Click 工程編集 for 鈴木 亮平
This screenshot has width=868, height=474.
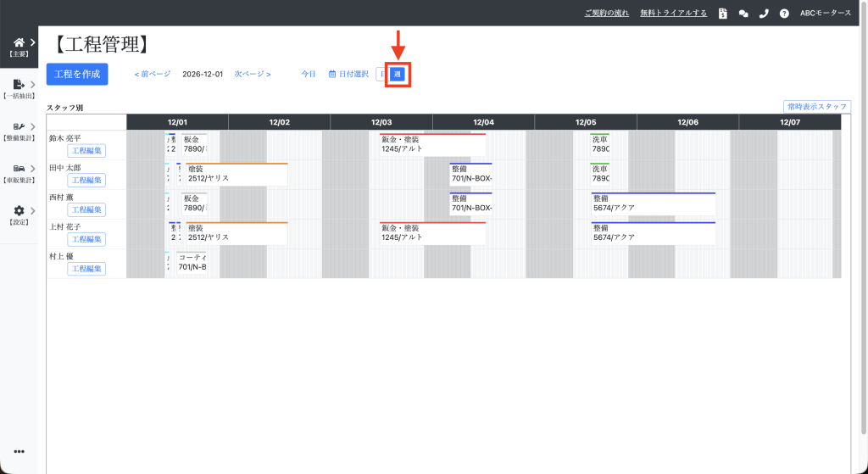(86, 151)
